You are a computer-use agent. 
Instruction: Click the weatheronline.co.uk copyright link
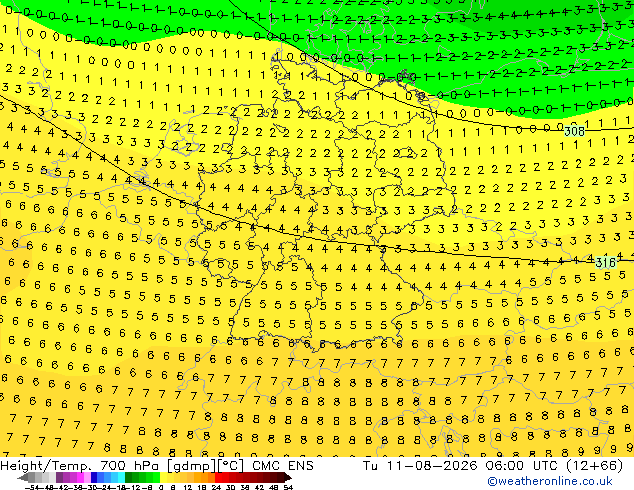pos(550,481)
